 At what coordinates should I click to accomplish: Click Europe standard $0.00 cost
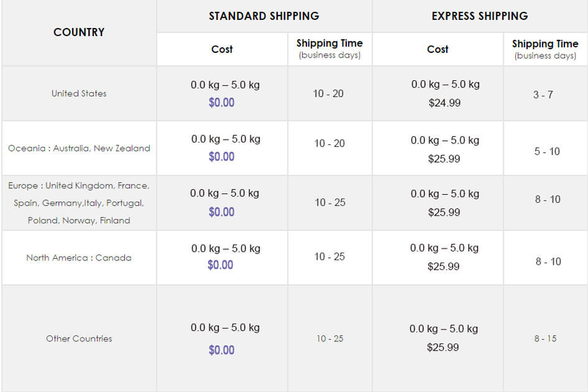pos(221,212)
